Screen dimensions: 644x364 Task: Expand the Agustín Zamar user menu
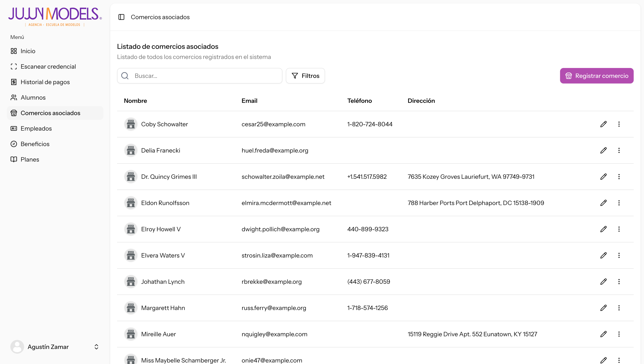(x=96, y=347)
